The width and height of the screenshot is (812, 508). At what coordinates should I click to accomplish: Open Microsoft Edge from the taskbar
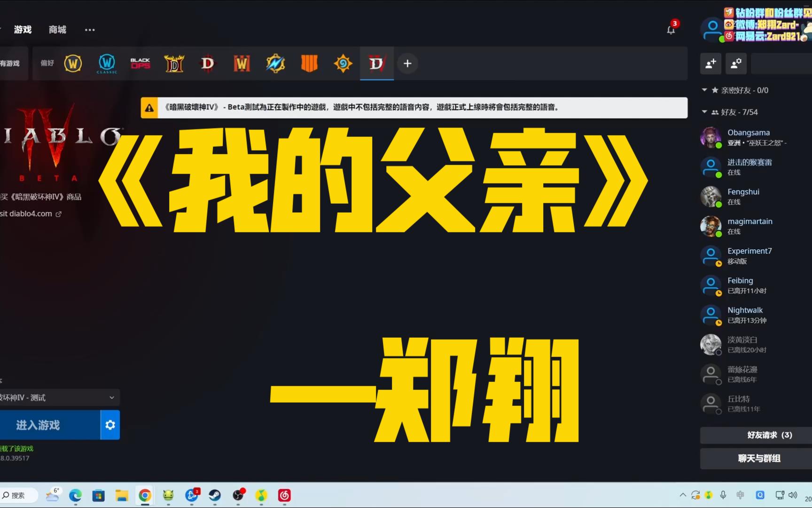[75, 495]
